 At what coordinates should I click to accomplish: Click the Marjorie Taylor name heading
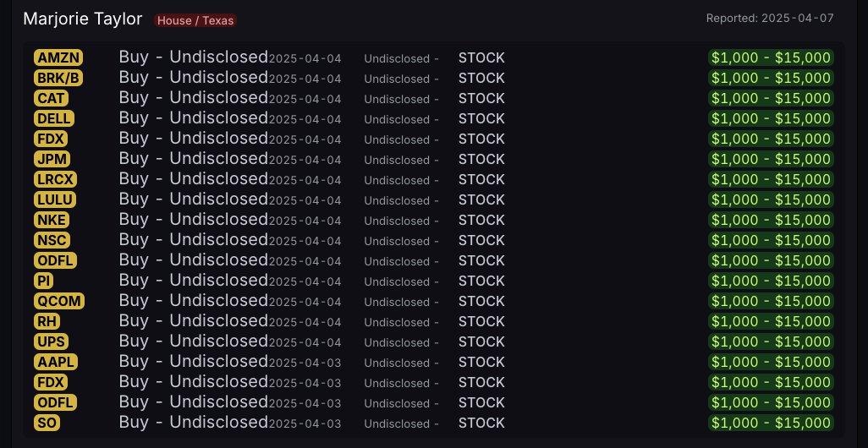[82, 19]
